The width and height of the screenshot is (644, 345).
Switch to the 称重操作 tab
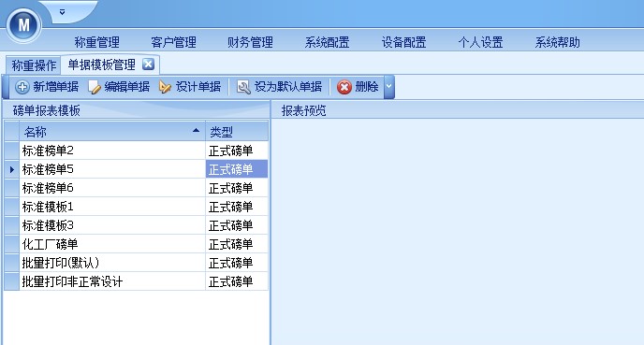[x=34, y=65]
